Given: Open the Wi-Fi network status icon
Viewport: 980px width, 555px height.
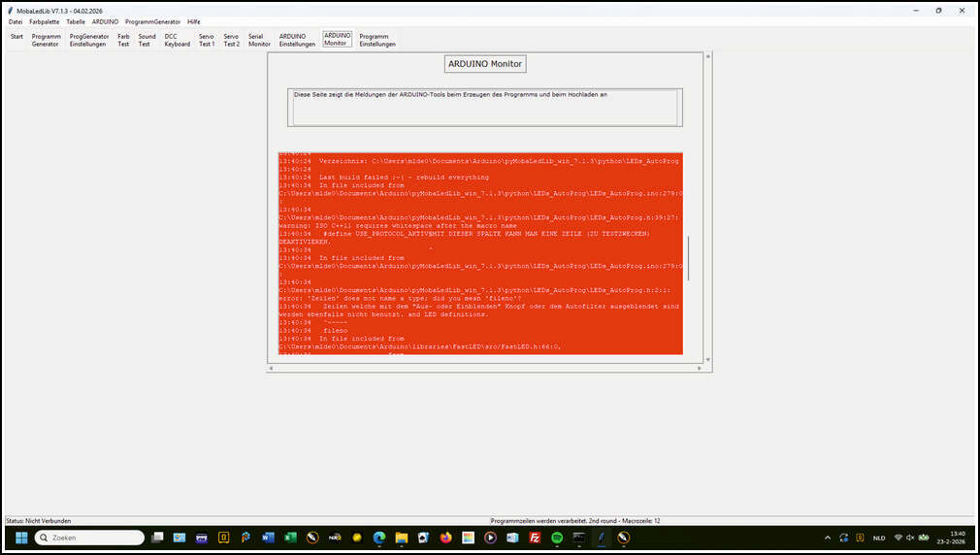Looking at the screenshot, I should [898, 537].
